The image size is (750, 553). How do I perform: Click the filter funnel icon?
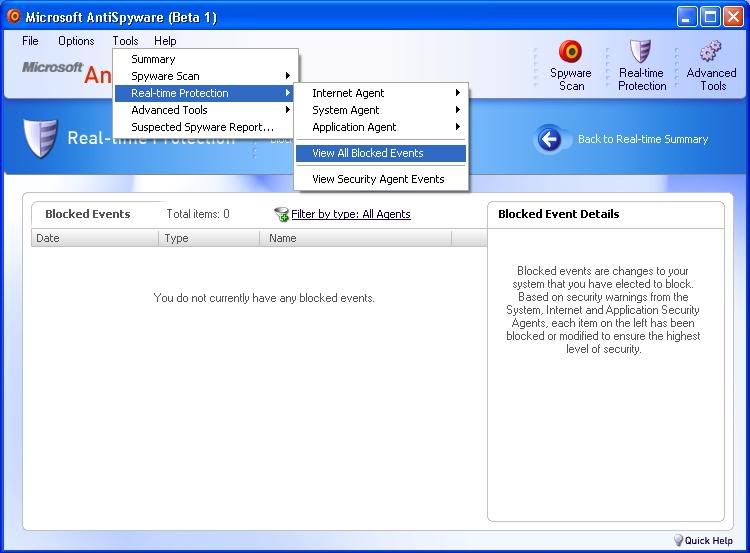click(x=281, y=214)
